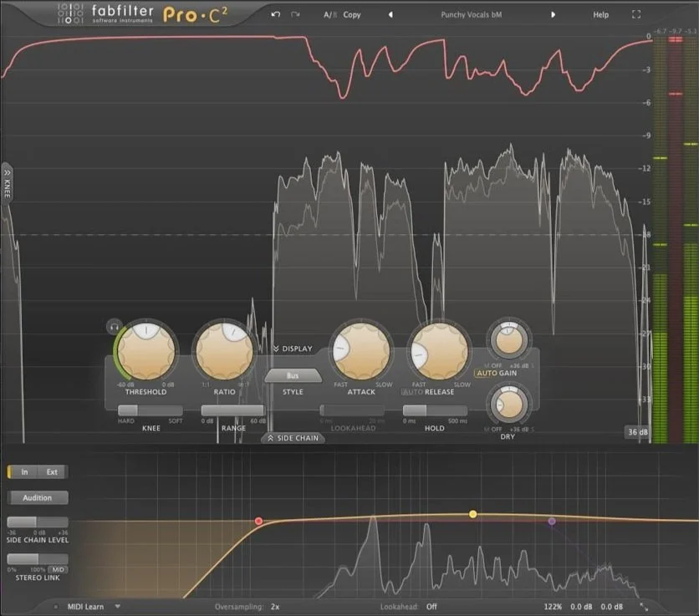Click the FabFilter logo
Viewport: 699px width, 616px height.
105,14
